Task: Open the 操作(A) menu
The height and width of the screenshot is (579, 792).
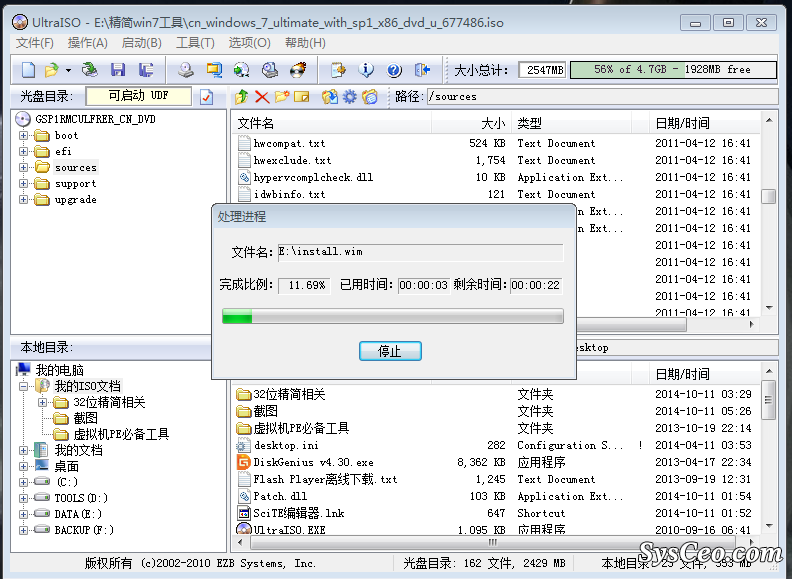Action: coord(87,43)
